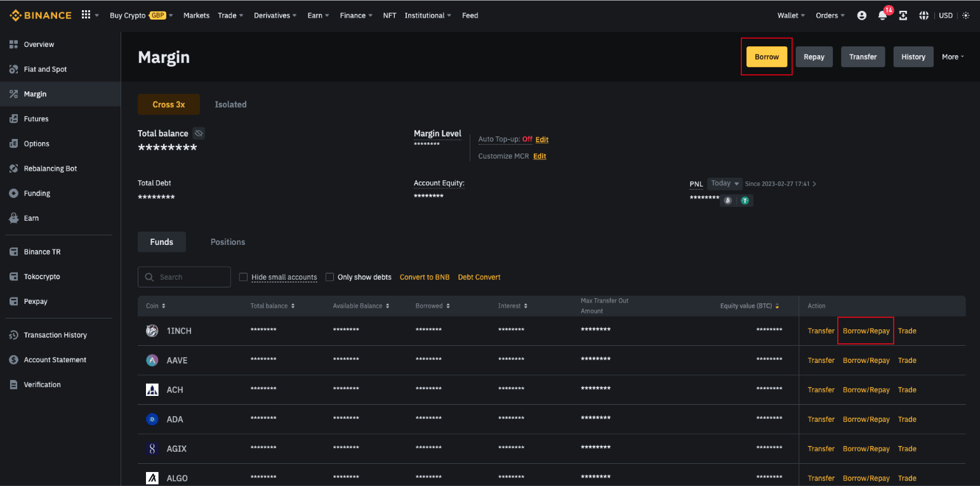Open the Feed menu item
Viewport: 980px width, 486px height.
point(470,15)
